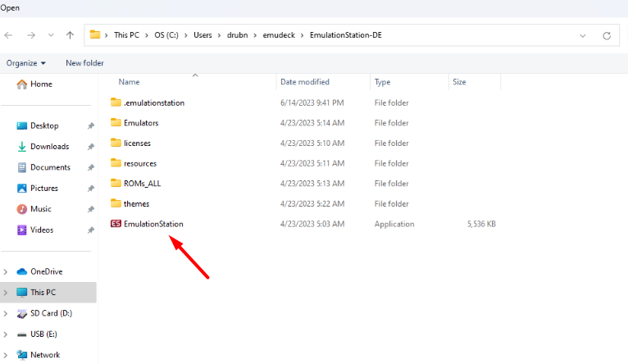Click the Application type cell
Viewport: 628px width, 364px height.
[394, 225]
